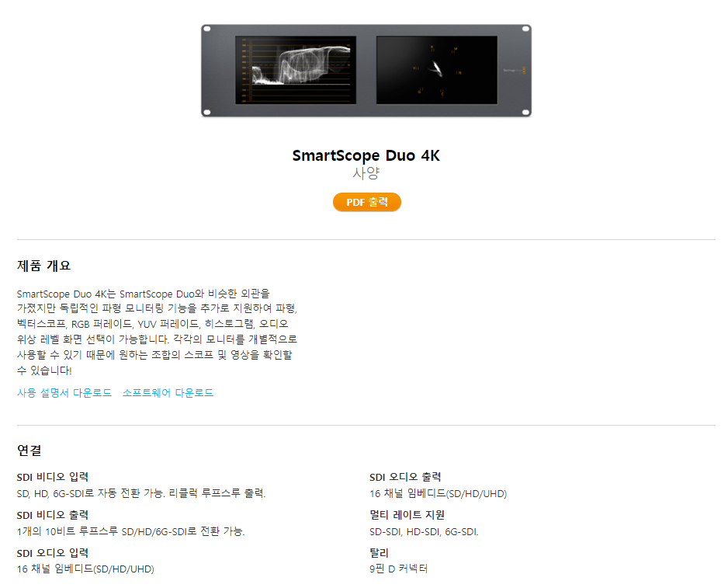Click the 멀티 레이트 지원 spec label
The width and height of the screenshot is (728, 588).
[407, 515]
